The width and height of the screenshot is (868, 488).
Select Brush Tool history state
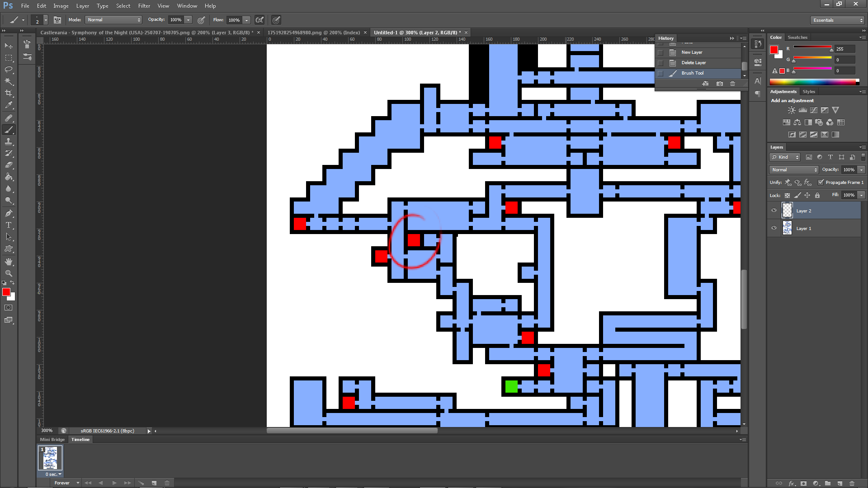(x=698, y=73)
